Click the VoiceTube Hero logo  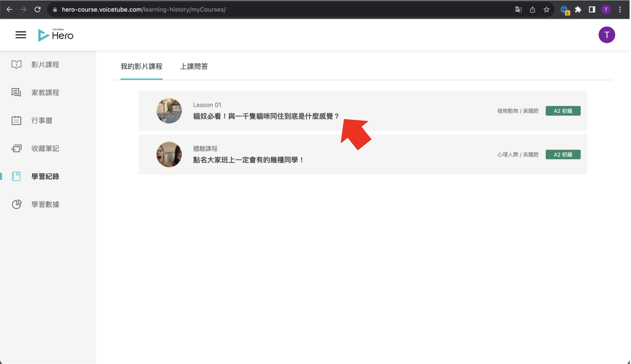(56, 35)
